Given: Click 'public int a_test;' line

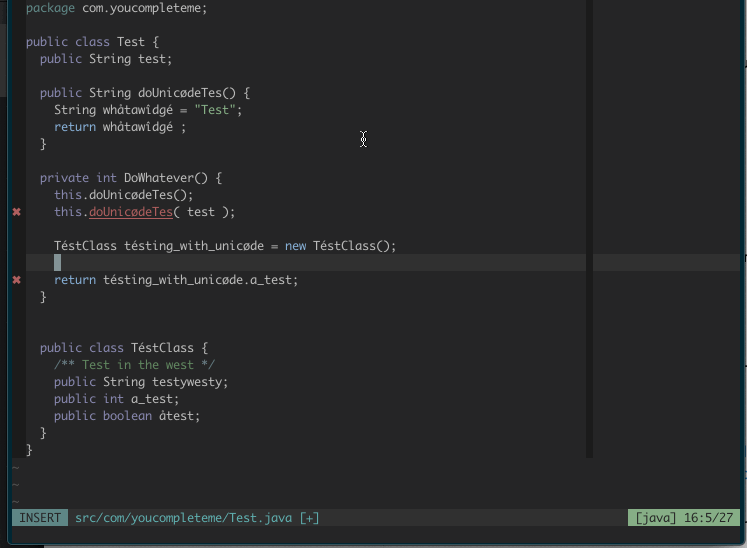Looking at the screenshot, I should tap(116, 399).
